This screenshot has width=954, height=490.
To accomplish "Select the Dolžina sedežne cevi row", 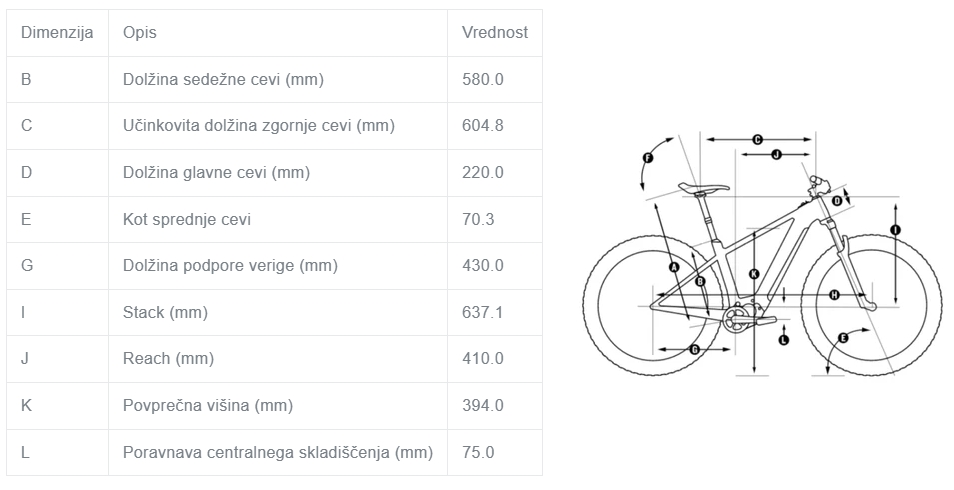I will tap(274, 80).
